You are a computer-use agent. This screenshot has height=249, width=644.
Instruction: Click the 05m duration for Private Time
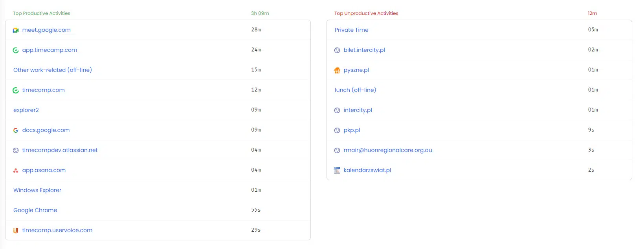(593, 29)
